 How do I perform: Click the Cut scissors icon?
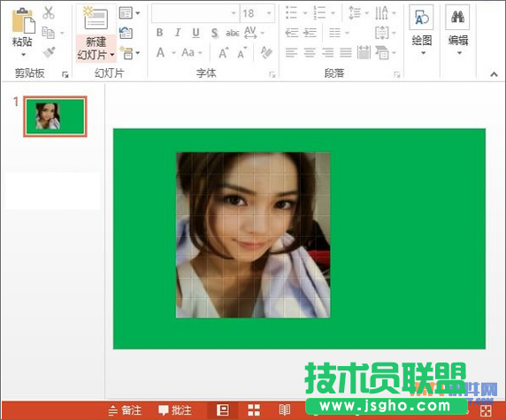[x=49, y=13]
